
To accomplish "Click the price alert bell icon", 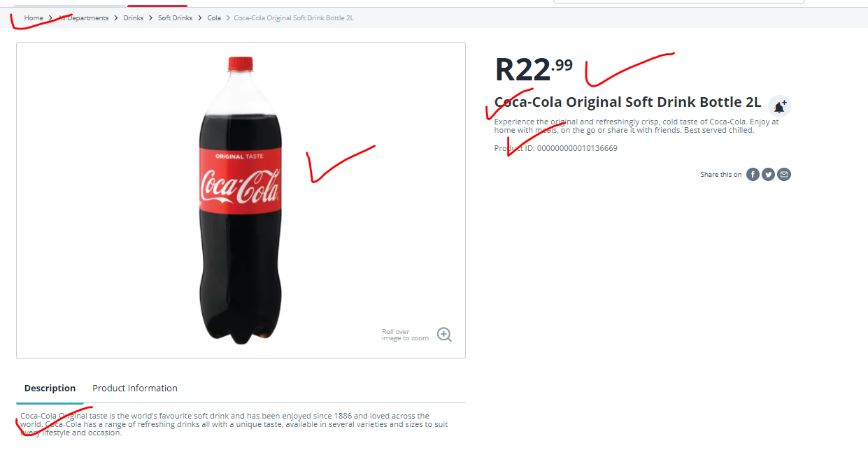I will pos(779,106).
